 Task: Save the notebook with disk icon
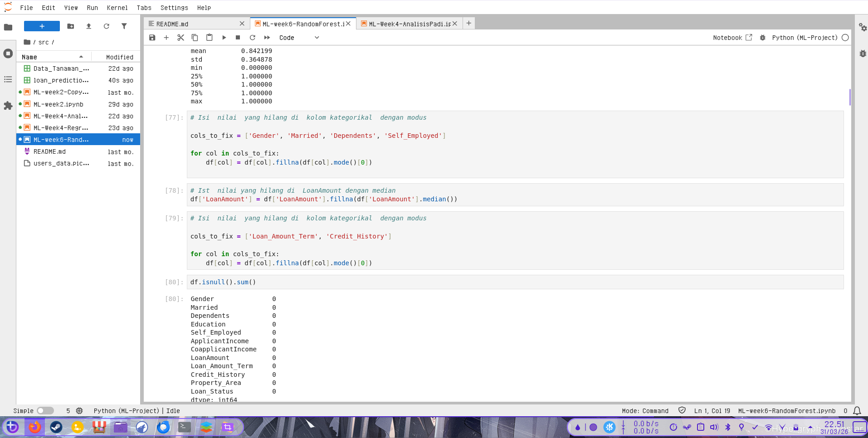point(152,38)
